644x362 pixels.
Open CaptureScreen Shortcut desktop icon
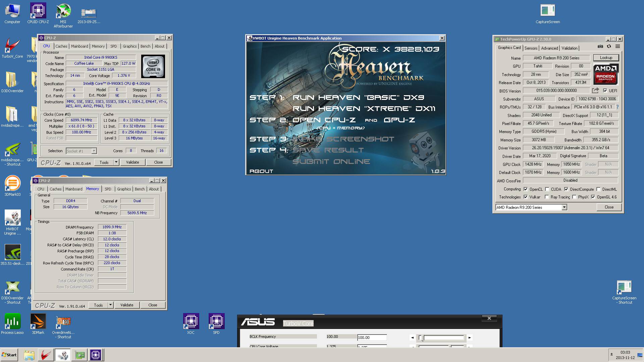point(624,292)
